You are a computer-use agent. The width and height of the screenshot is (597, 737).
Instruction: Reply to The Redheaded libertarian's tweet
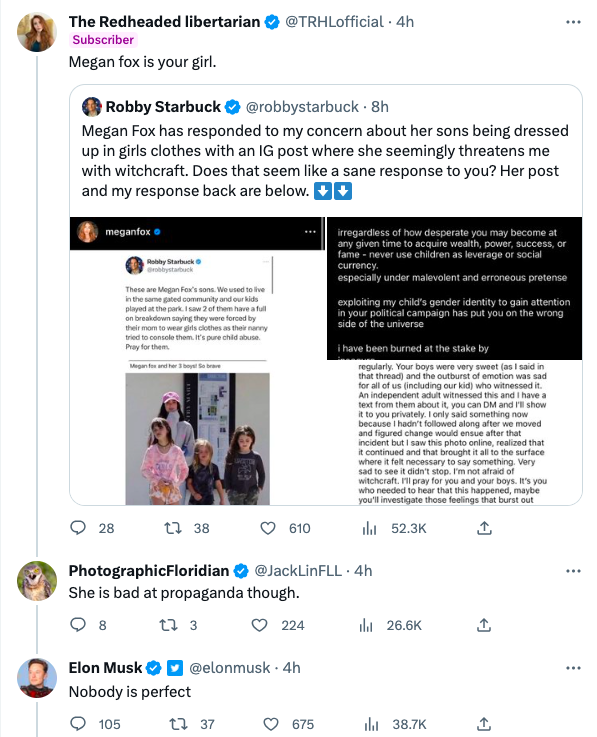pyautogui.click(x=78, y=528)
